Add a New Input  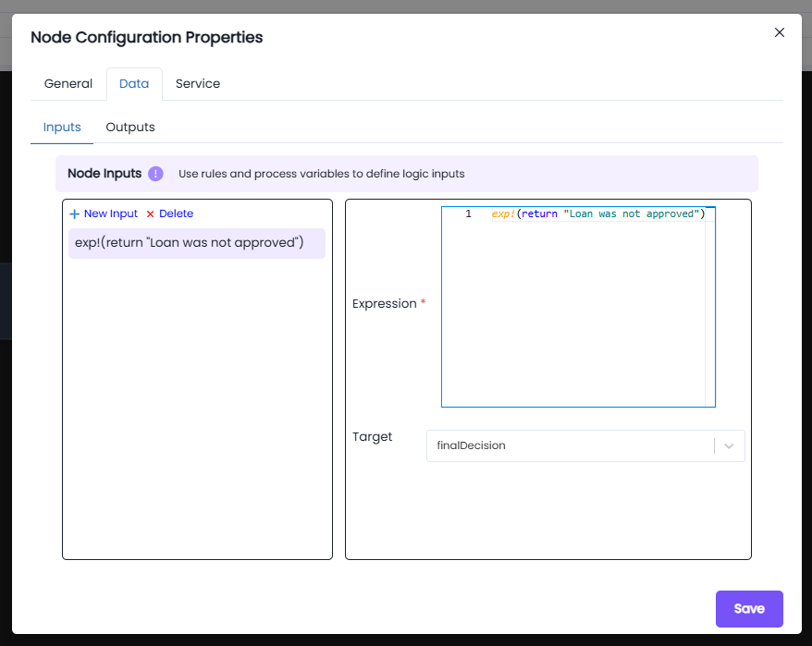pos(104,213)
